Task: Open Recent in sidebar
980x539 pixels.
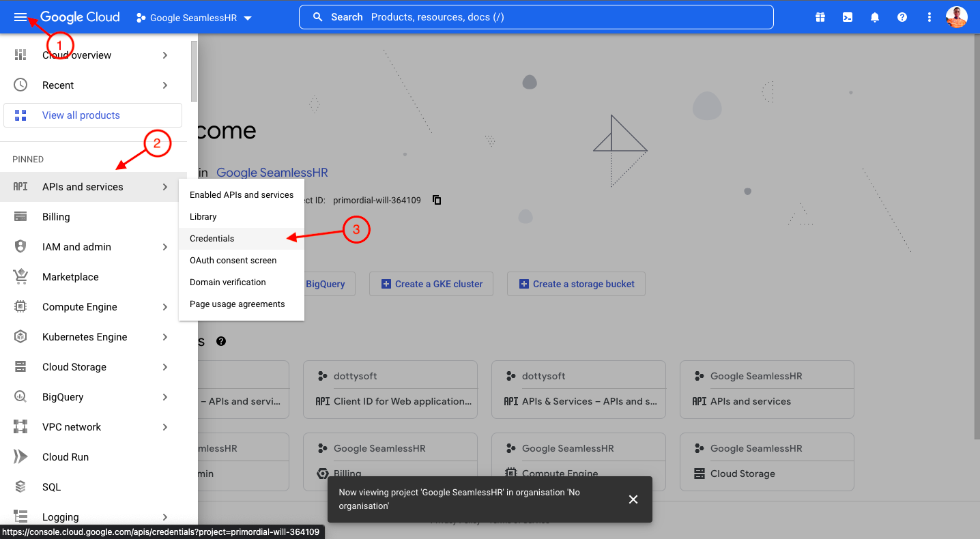Action: tap(93, 85)
